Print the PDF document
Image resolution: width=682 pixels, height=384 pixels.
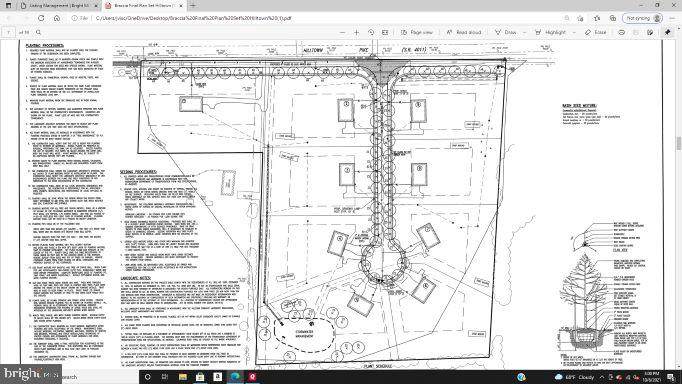point(622,32)
